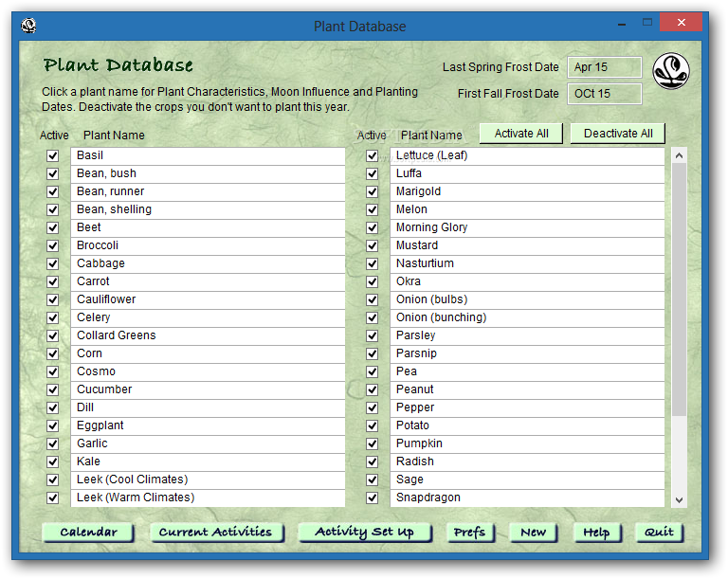
Task: Open the Basil plant entry
Action: tap(208, 155)
